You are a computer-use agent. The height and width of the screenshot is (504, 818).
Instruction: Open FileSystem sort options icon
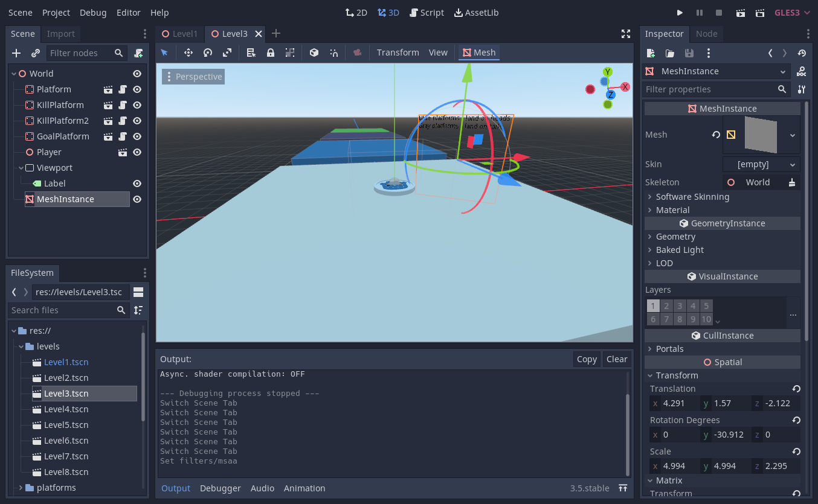138,310
